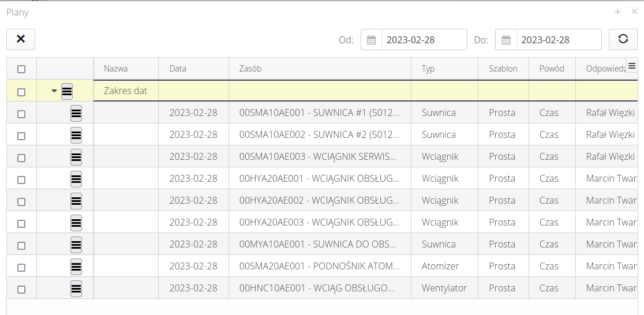The width and height of the screenshot is (644, 315).
Task: Toggle the select-all checkbox in table header
Action: tap(21, 69)
